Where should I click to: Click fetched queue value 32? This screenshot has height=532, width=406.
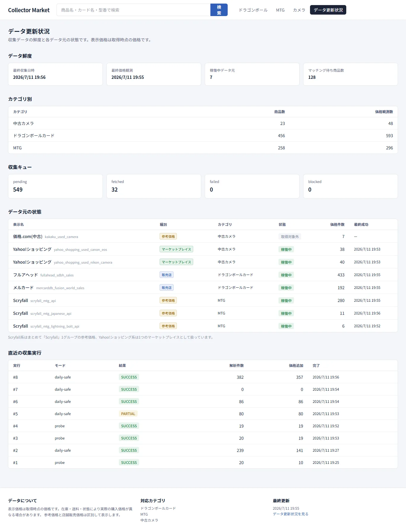[114, 190]
